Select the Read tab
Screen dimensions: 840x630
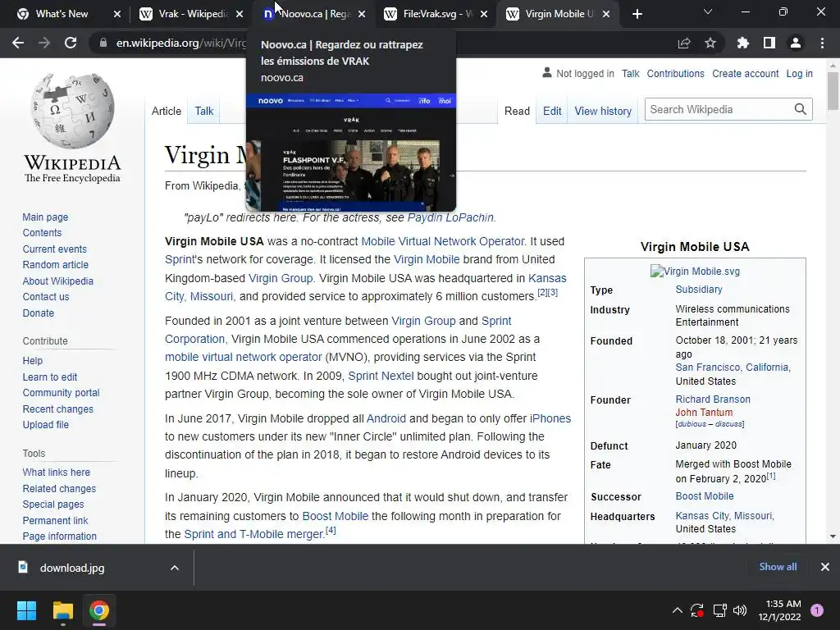point(517,111)
